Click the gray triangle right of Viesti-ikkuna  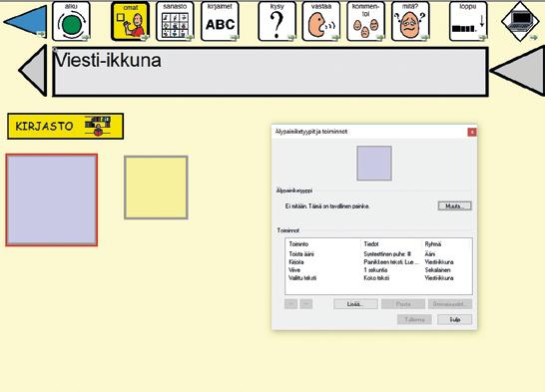(x=517, y=71)
